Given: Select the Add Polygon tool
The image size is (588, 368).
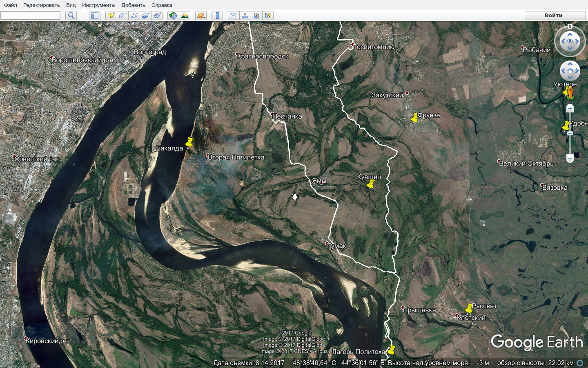Looking at the screenshot, I should [x=122, y=16].
